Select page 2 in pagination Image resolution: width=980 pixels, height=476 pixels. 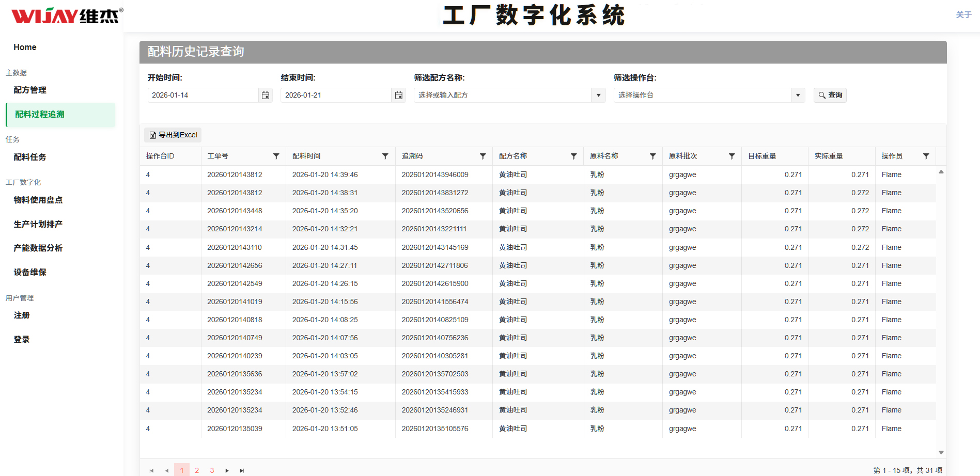tap(197, 470)
